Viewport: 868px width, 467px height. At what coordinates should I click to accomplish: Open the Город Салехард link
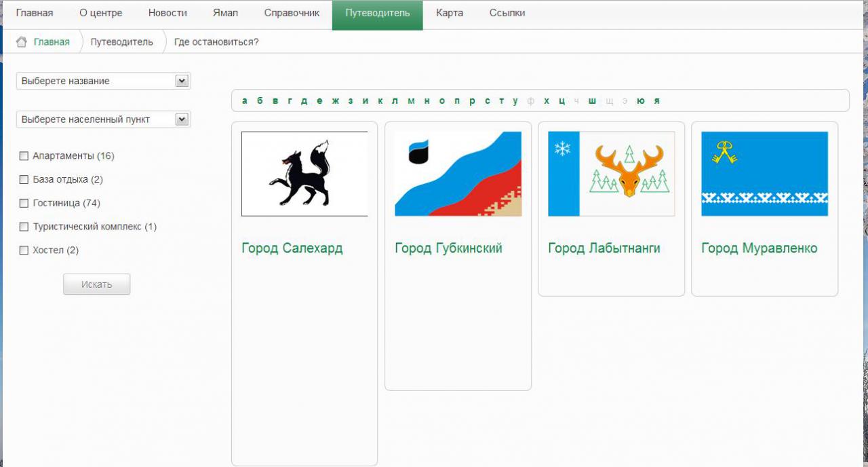292,248
